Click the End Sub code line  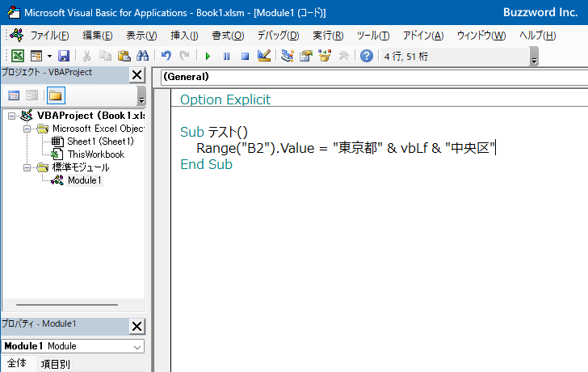tap(206, 164)
